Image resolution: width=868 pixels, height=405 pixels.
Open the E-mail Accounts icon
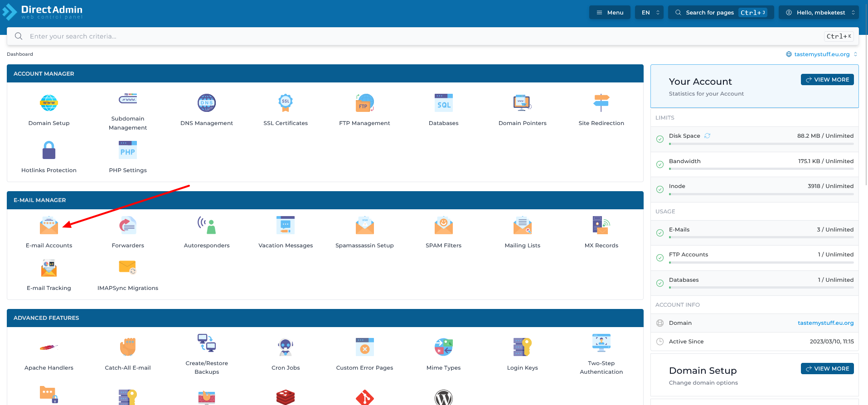pyautogui.click(x=49, y=226)
